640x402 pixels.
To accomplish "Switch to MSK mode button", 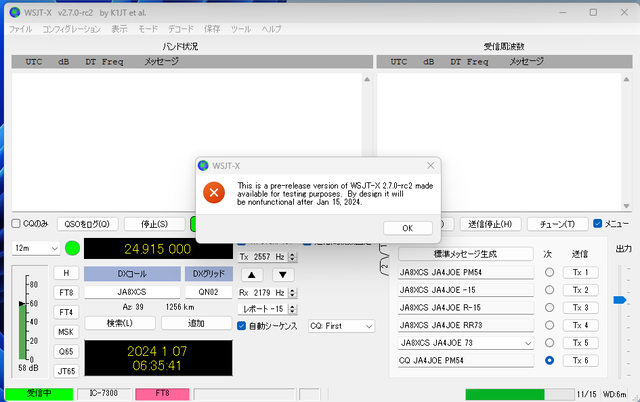I will coord(66,332).
